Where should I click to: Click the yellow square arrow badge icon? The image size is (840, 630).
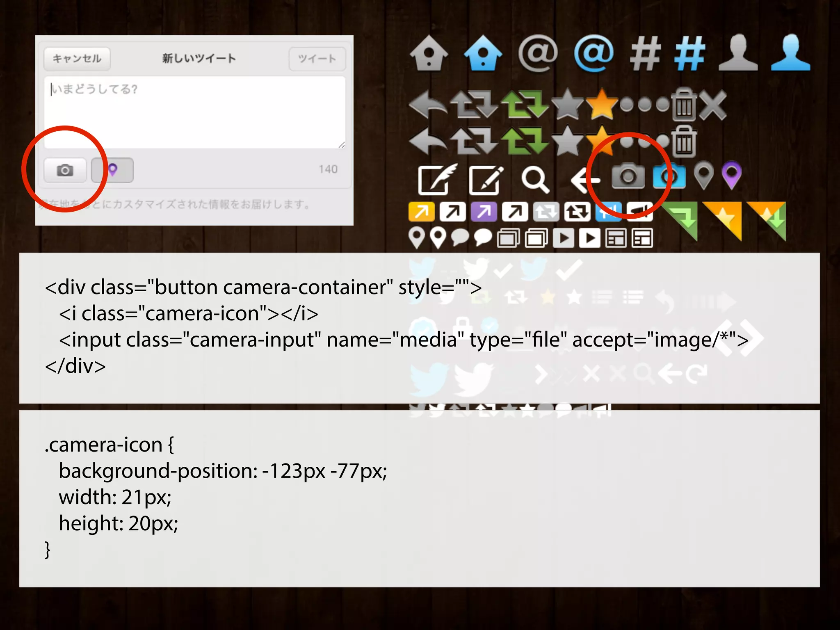(422, 212)
